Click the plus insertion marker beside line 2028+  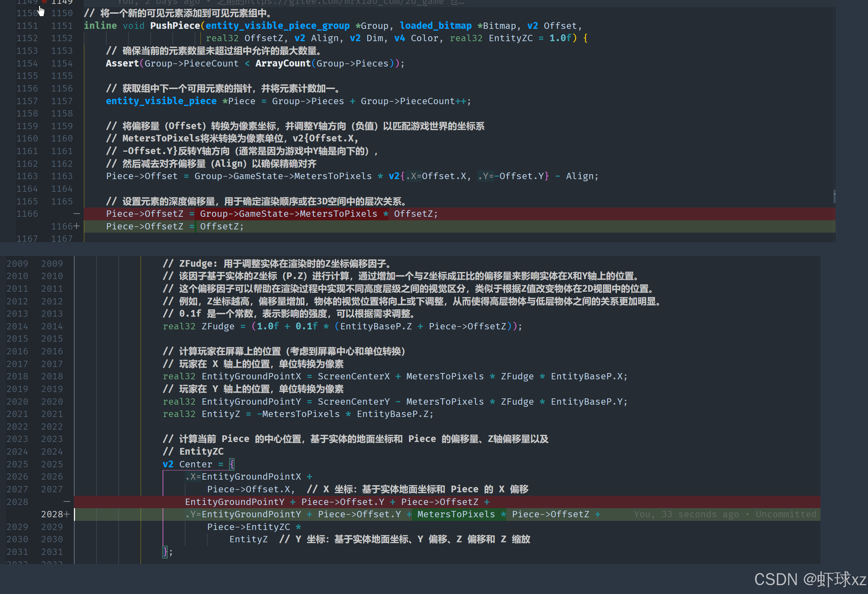(x=67, y=514)
